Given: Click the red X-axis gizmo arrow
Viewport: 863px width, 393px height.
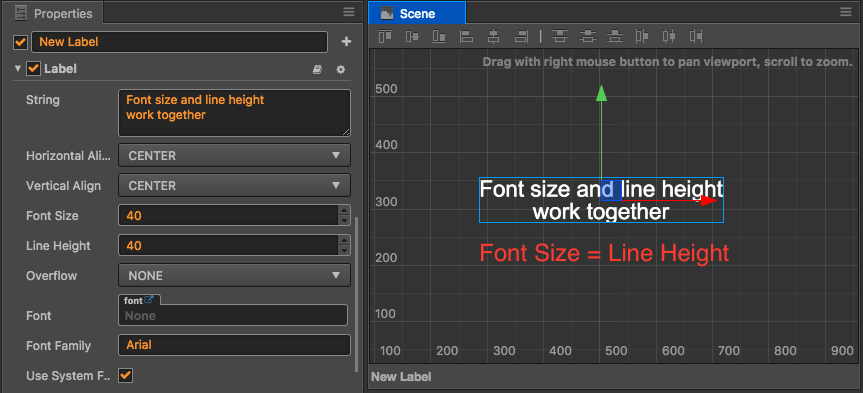Looking at the screenshot, I should click(709, 200).
